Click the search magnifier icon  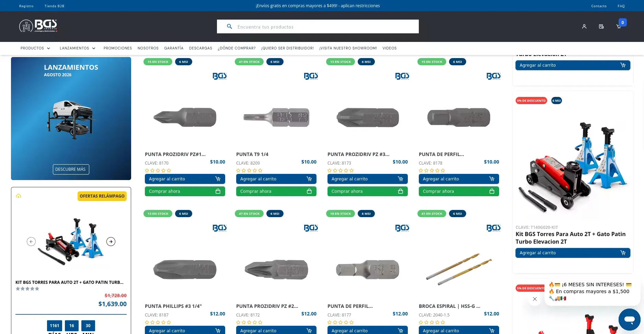(230, 26)
